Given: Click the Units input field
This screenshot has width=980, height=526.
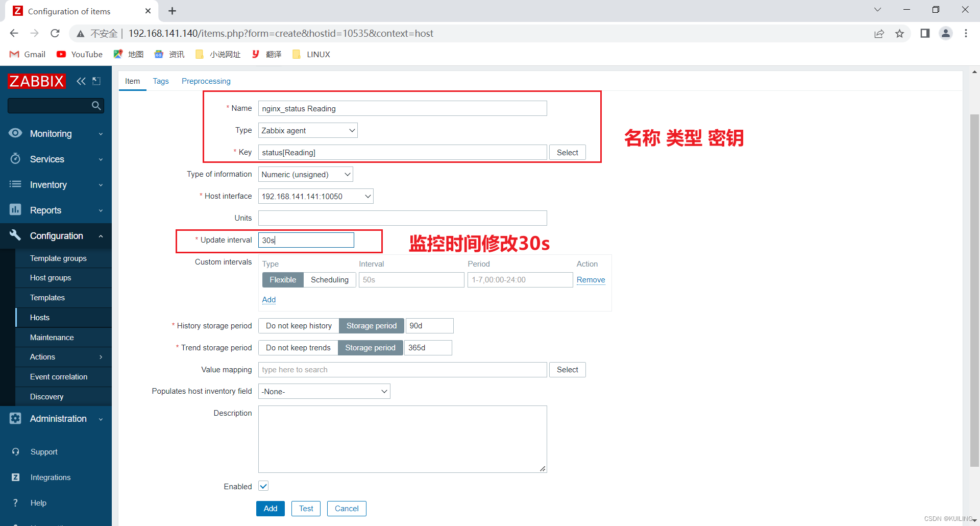Looking at the screenshot, I should [403, 218].
